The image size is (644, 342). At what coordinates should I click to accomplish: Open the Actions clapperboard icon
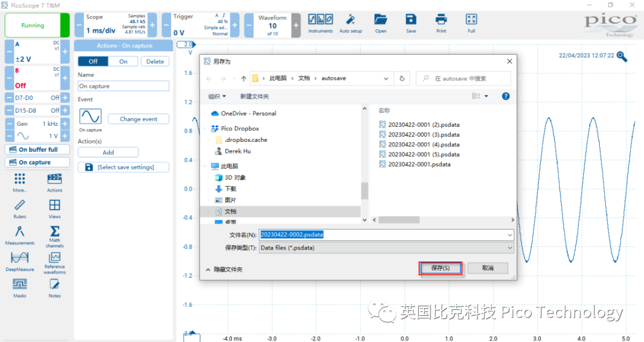pyautogui.click(x=55, y=179)
